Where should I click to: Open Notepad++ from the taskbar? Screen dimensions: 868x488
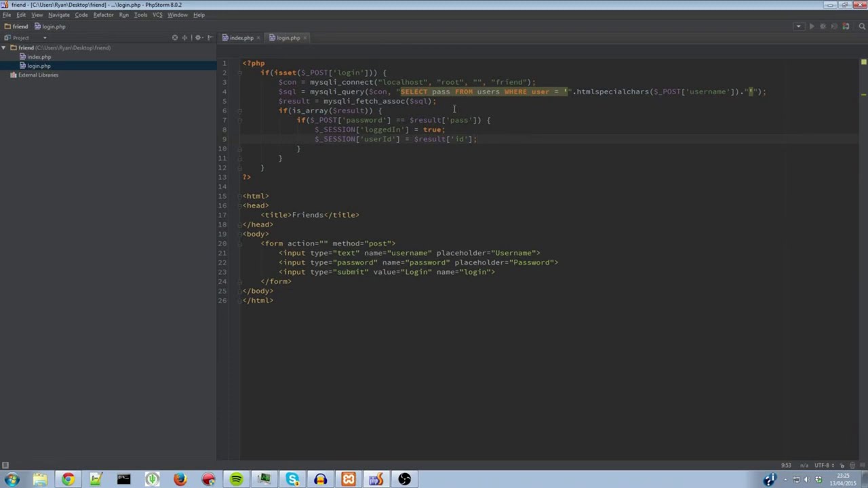(x=96, y=479)
